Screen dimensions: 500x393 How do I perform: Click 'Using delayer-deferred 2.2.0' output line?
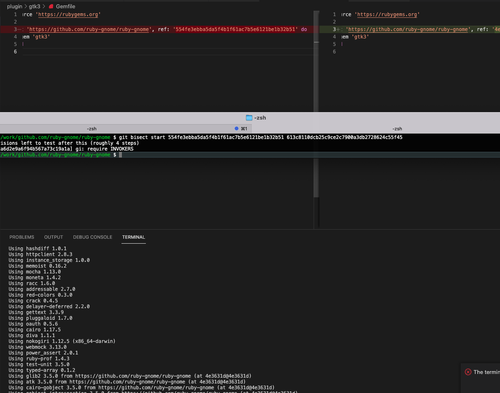click(x=49, y=306)
